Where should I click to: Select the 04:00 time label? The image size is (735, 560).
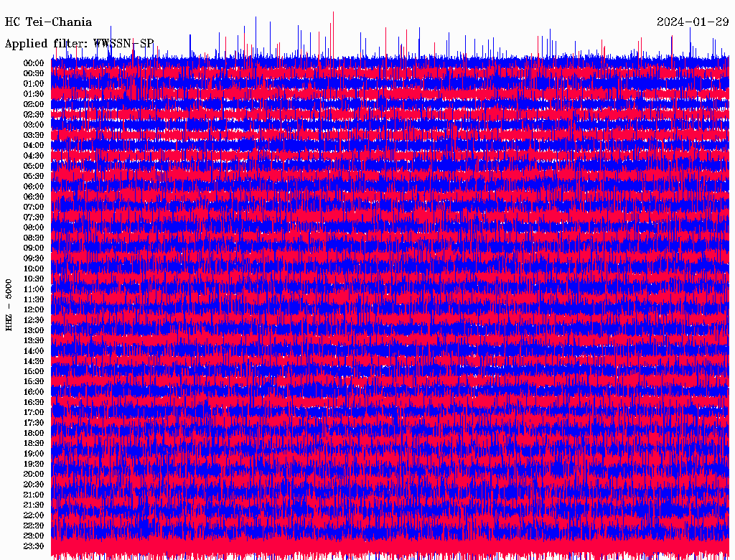tap(34, 146)
